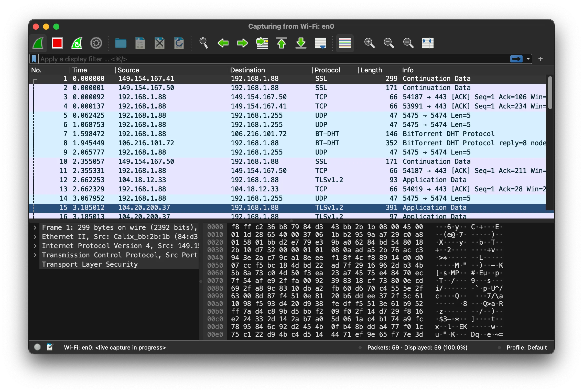The width and height of the screenshot is (583, 392).
Task: Go to the first packet
Action: (282, 43)
